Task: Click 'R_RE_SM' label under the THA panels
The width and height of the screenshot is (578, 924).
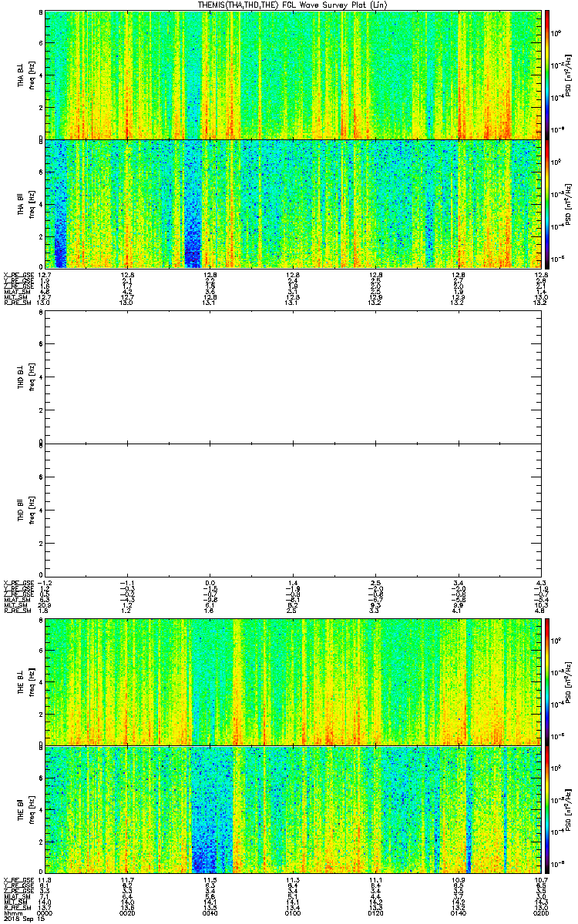Action: (19, 303)
